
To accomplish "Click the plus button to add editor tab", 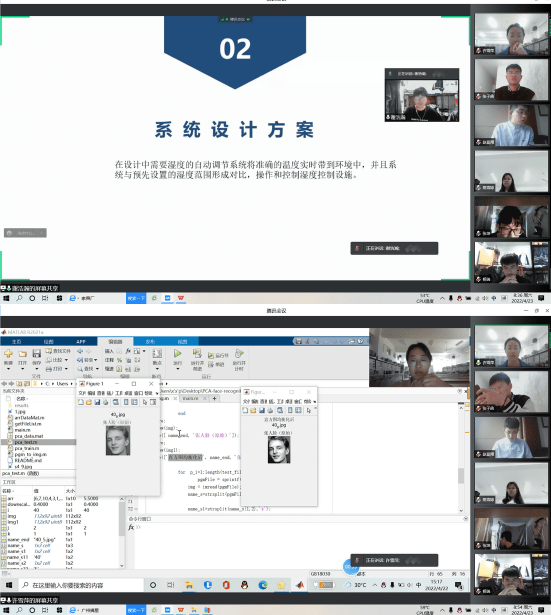I will pos(215,398).
